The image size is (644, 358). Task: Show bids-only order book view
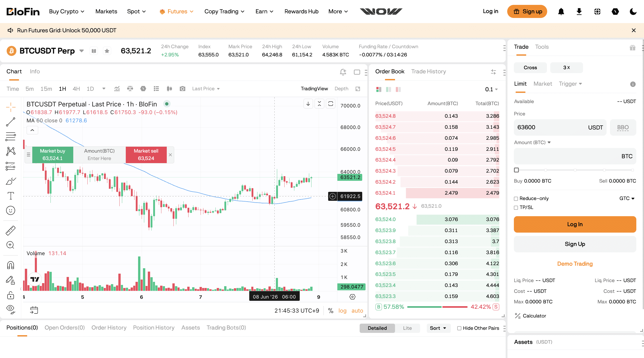click(x=388, y=89)
